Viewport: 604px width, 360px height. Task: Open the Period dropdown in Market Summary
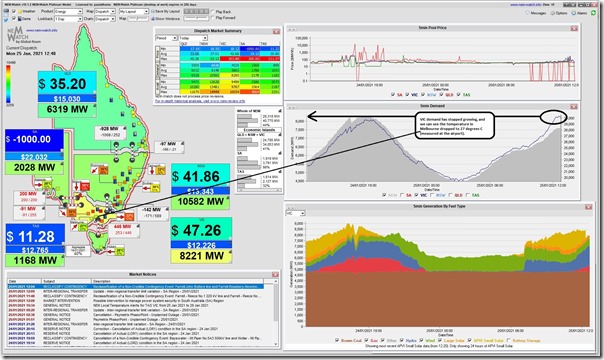click(x=166, y=38)
